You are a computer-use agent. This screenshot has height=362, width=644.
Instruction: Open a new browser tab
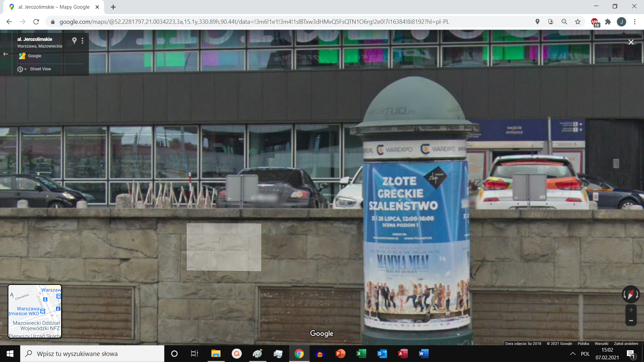[x=113, y=7]
